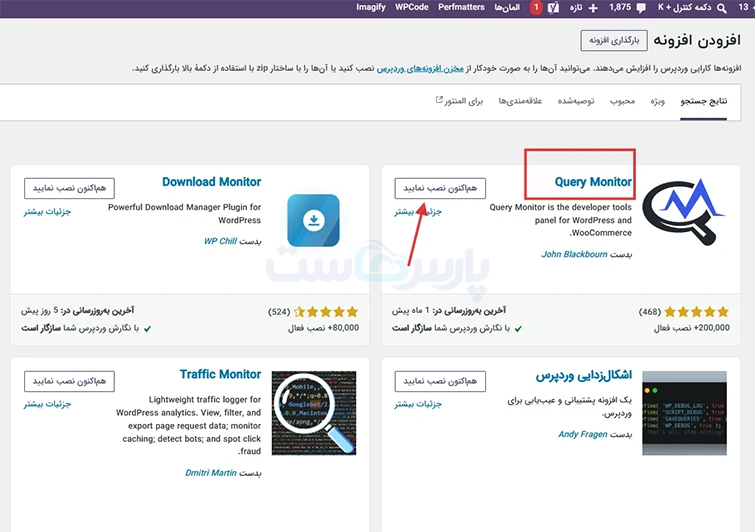Open more details for Download Monitor
The width and height of the screenshot is (755, 532).
click(x=47, y=211)
